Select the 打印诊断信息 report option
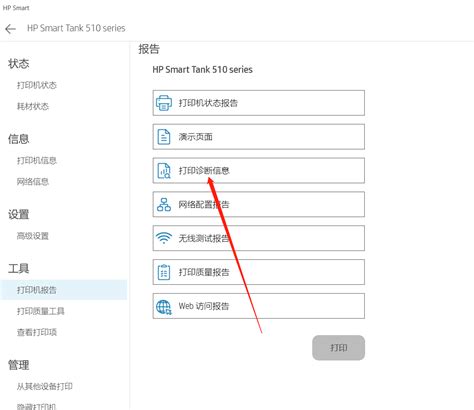 259,171
